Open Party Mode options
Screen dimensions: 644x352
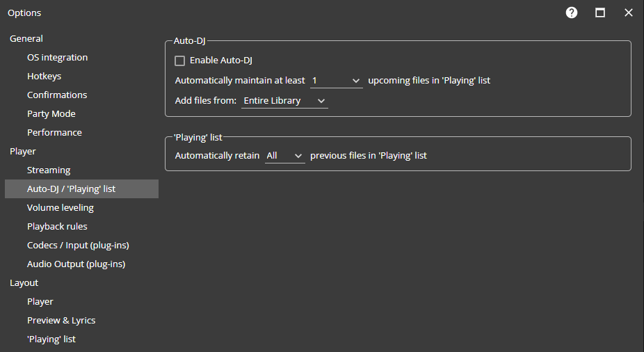[x=51, y=114]
